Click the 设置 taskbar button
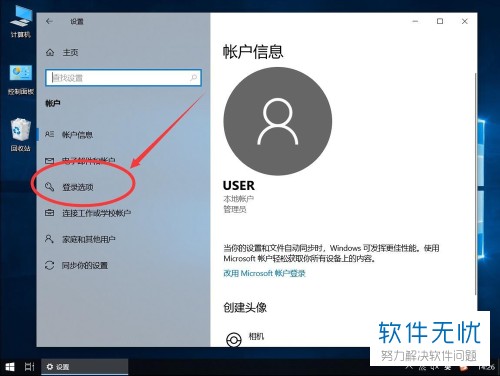Image resolution: width=500 pixels, height=376 pixels. (x=85, y=367)
